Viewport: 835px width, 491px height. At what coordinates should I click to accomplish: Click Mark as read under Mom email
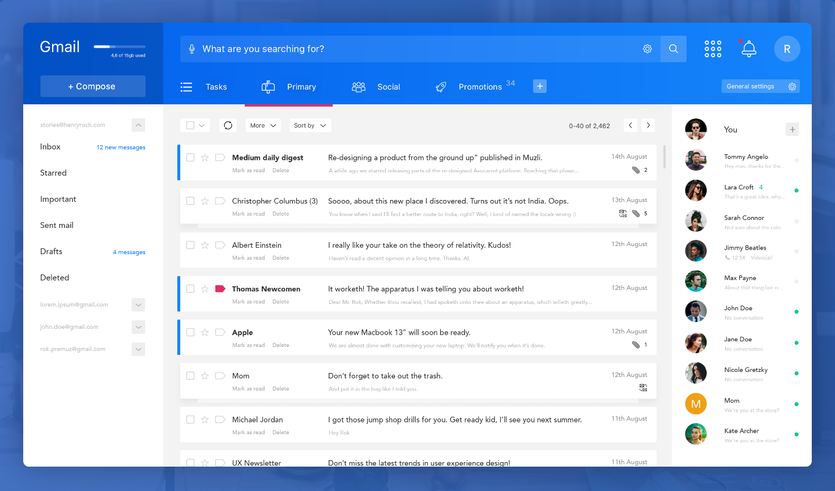click(248, 389)
